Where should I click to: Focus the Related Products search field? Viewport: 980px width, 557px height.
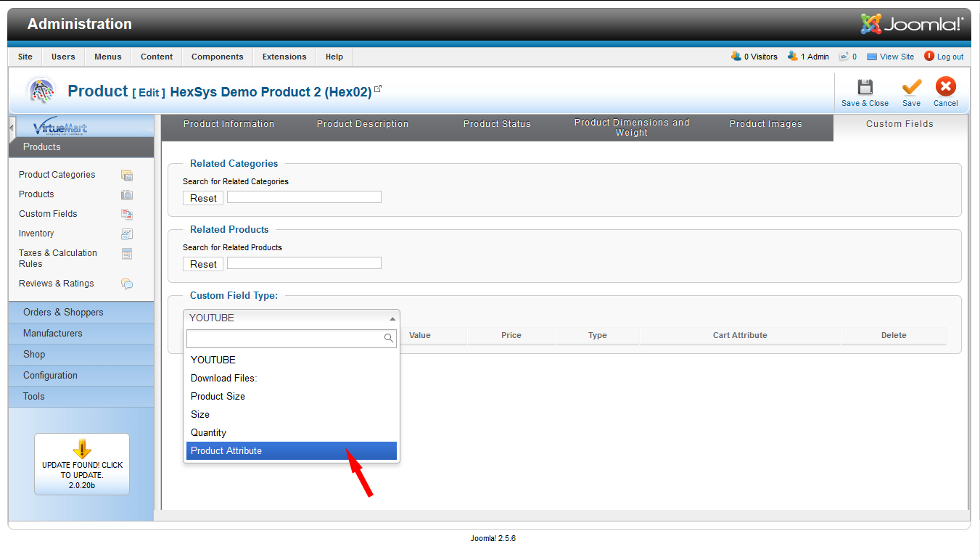304,263
